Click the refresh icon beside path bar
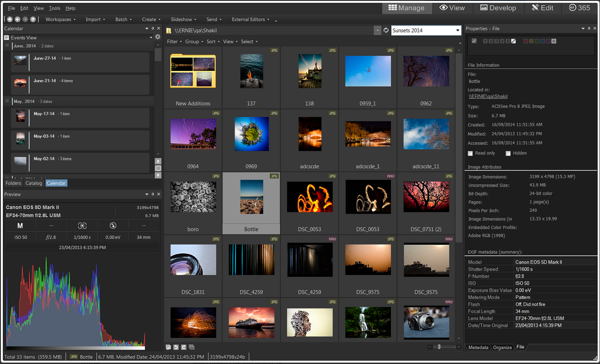This screenshot has width=600, height=364. (x=386, y=30)
